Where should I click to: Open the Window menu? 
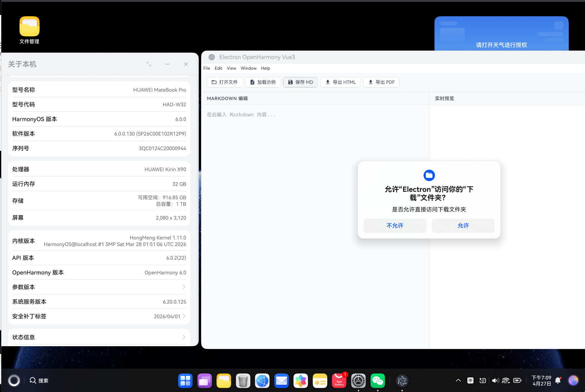(249, 68)
